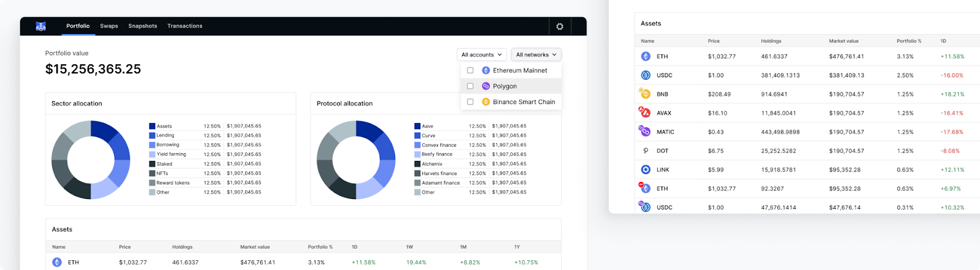The height and width of the screenshot is (270, 980).
Task: Click MATIC coin icon in right panel
Action: pyautogui.click(x=644, y=132)
